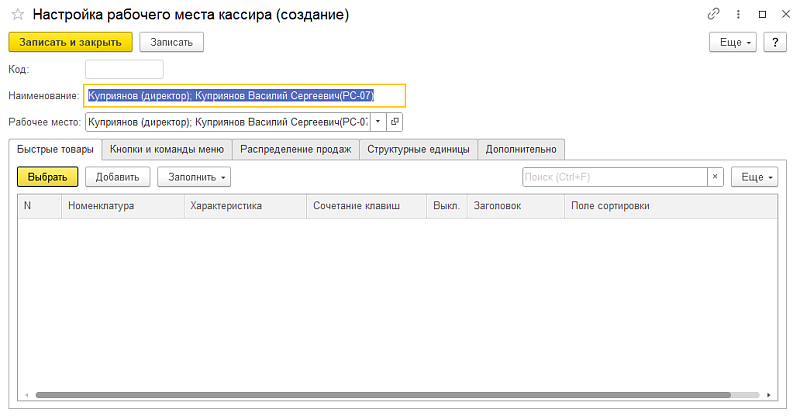
Task: Open the Еще menu above the table
Action: (754, 177)
